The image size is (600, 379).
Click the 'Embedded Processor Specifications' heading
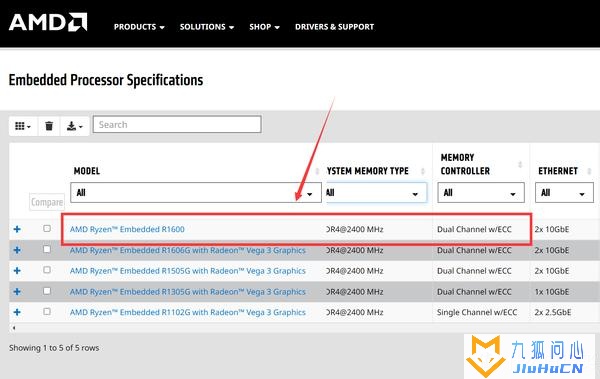(x=106, y=80)
